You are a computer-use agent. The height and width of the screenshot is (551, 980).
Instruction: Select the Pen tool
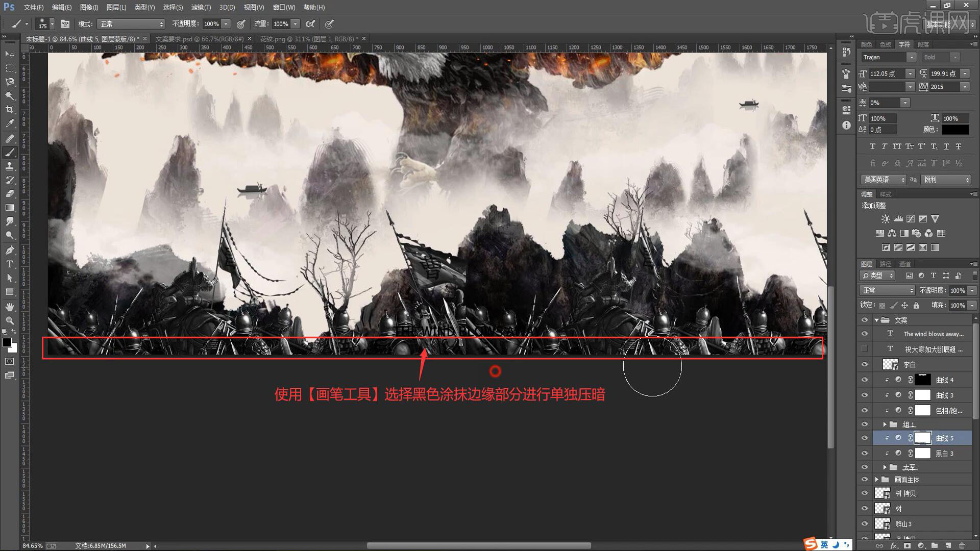coord(10,250)
